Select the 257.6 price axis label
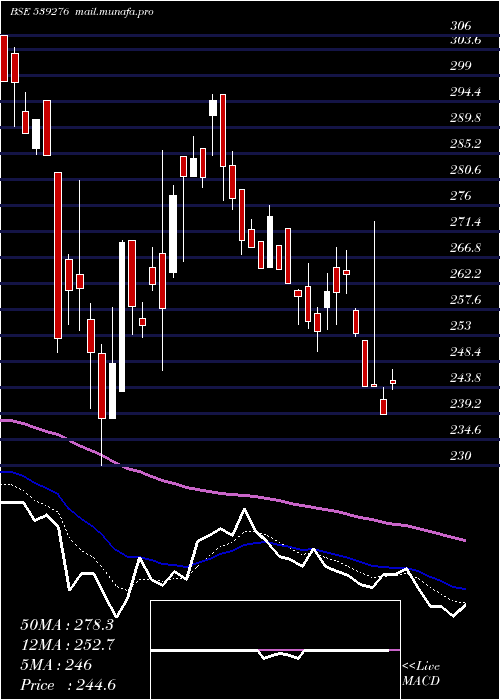500x700 pixels. [x=465, y=300]
